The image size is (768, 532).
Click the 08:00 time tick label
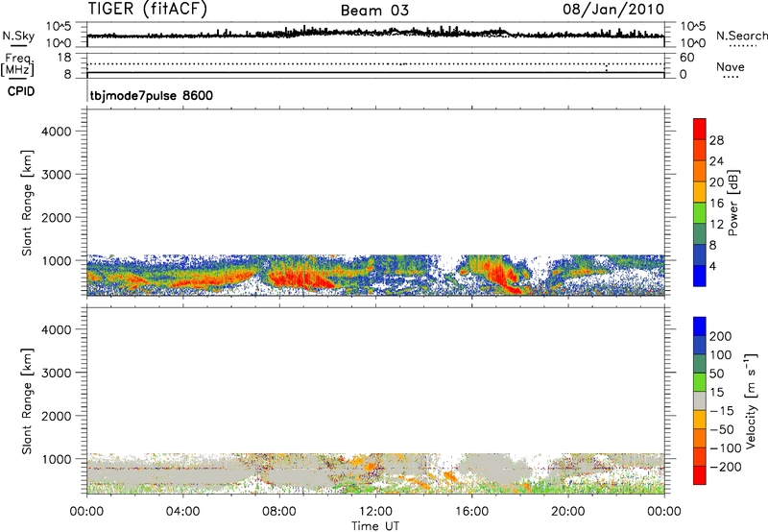[278, 512]
